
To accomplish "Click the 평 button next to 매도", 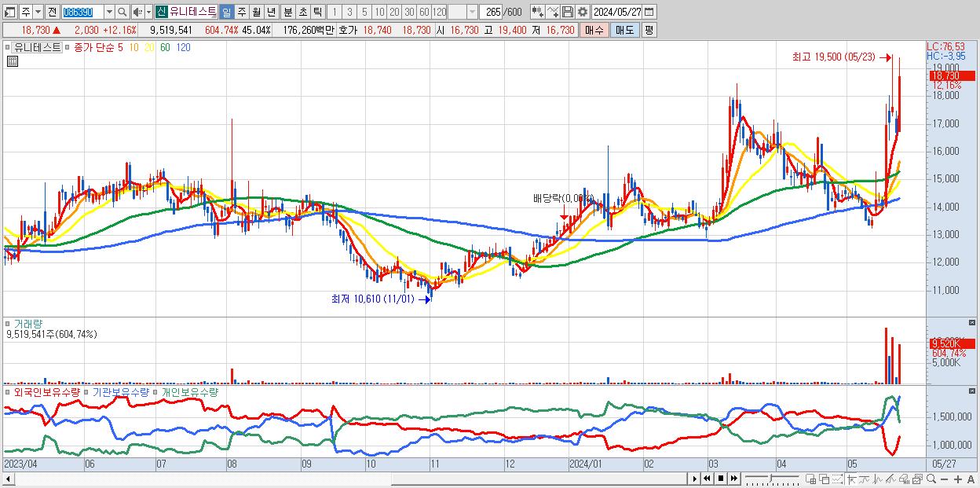I will point(649,30).
